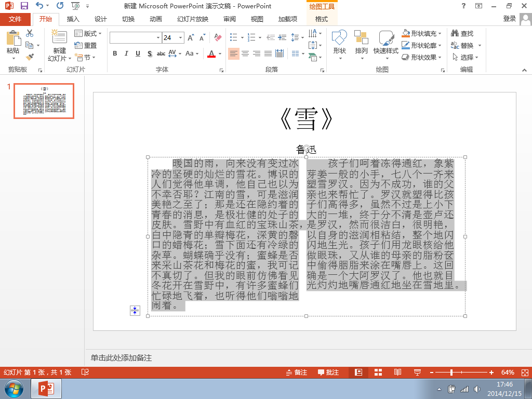This screenshot has width=532, height=399.
Task: Start Slide Show from status bar
Action: [x=417, y=372]
